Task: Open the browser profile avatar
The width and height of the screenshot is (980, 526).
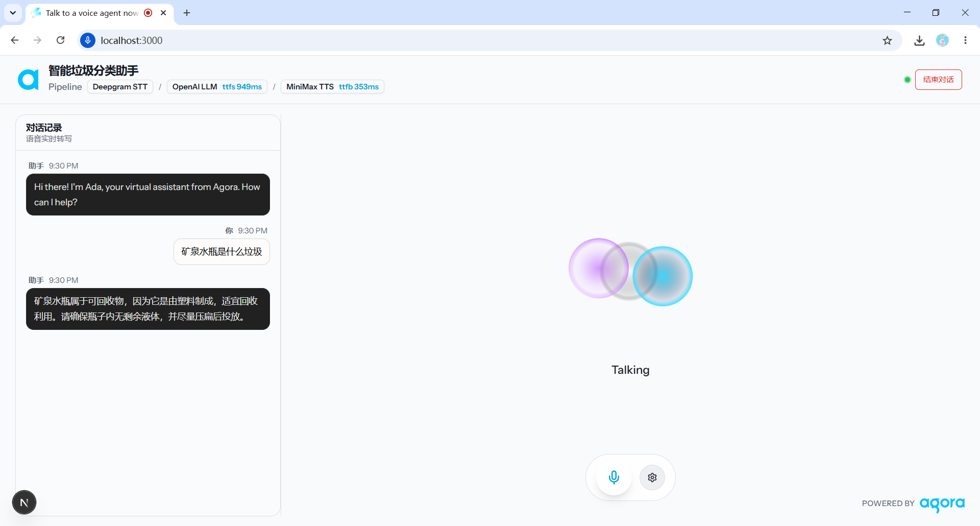Action: (942, 40)
